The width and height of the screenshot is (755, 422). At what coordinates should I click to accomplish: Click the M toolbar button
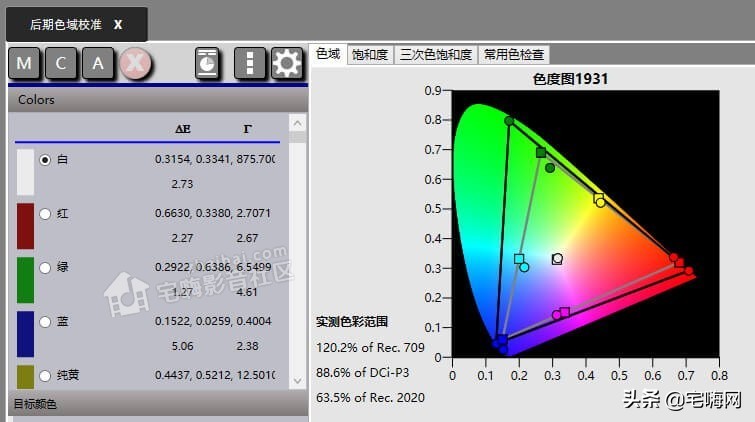coord(24,63)
